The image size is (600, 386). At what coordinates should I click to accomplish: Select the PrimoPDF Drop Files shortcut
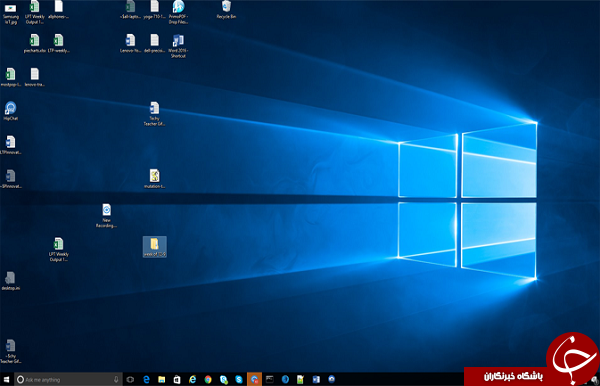(178, 12)
